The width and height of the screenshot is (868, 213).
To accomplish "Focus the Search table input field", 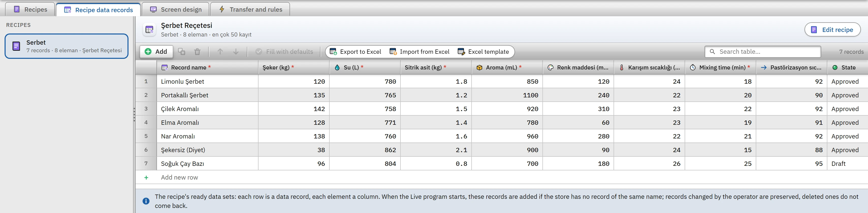I will click(763, 51).
